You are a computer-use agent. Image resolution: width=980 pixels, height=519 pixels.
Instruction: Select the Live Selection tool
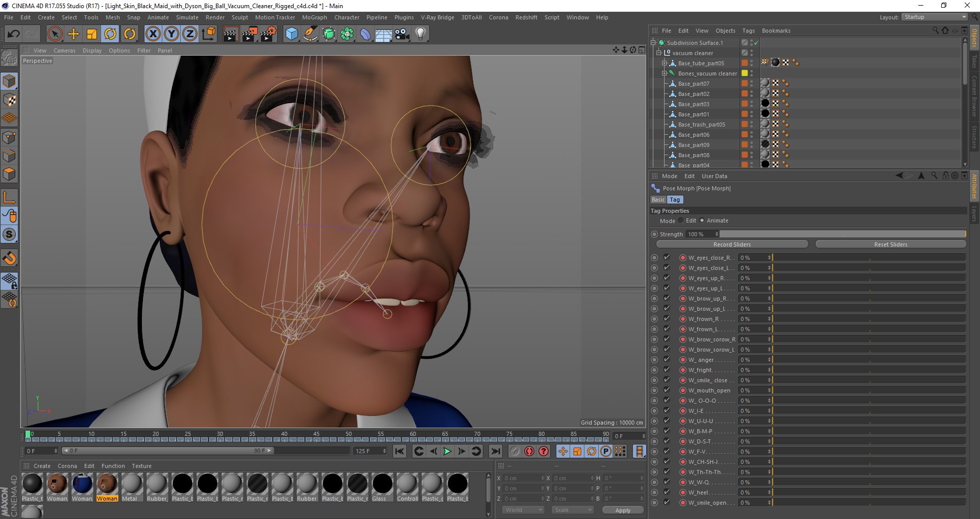point(55,34)
